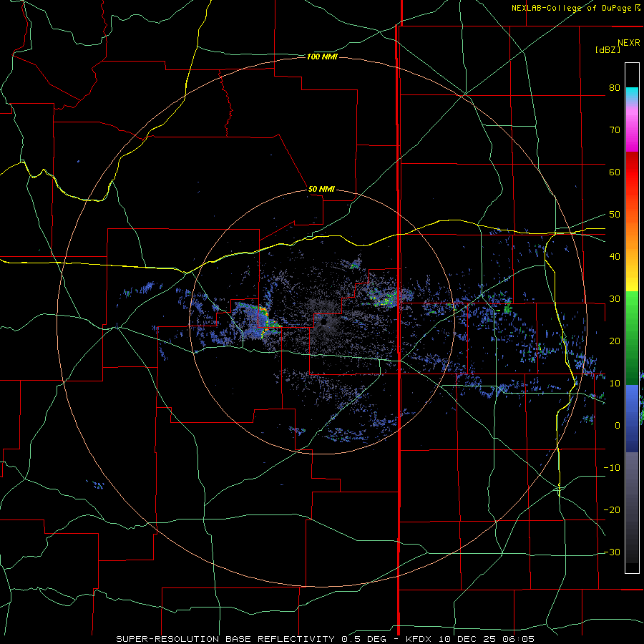The image size is (644, 644).
Task: Click the 0 dBZ value on the scale
Action: click(617, 426)
